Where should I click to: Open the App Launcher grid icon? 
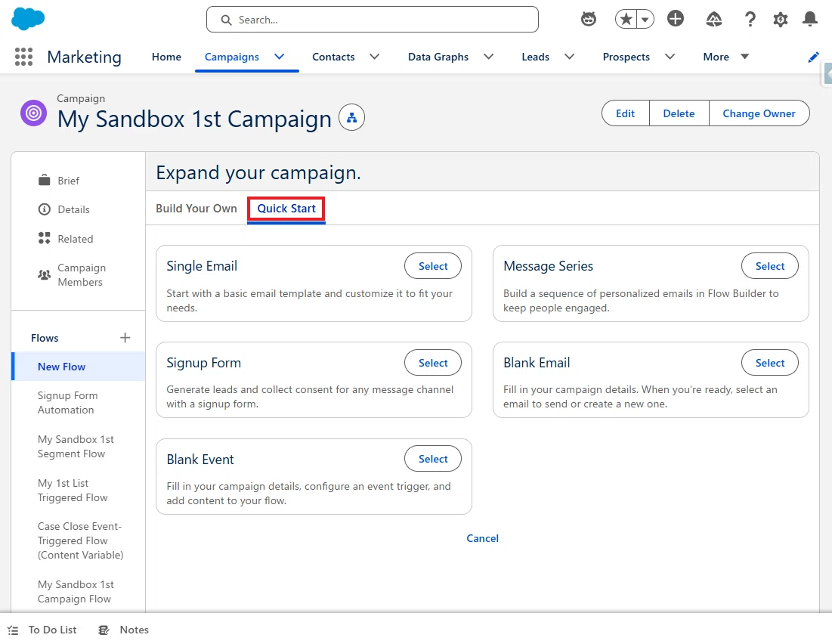point(23,57)
